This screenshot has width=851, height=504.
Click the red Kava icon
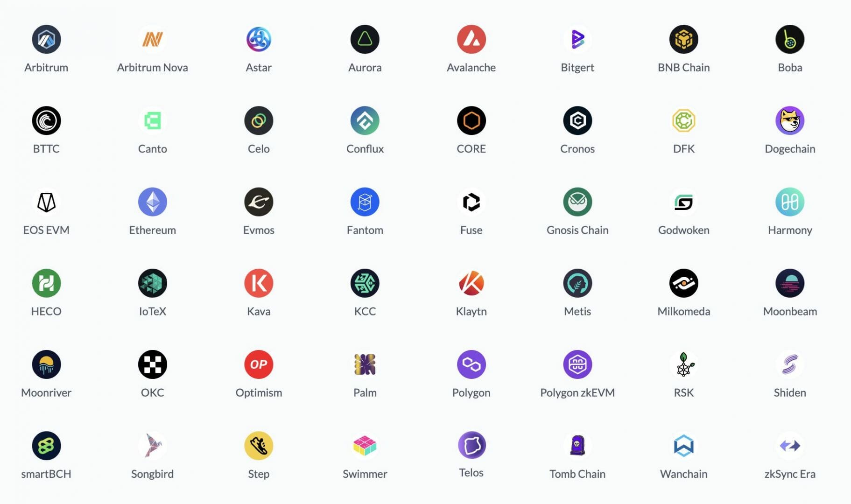pos(259,283)
